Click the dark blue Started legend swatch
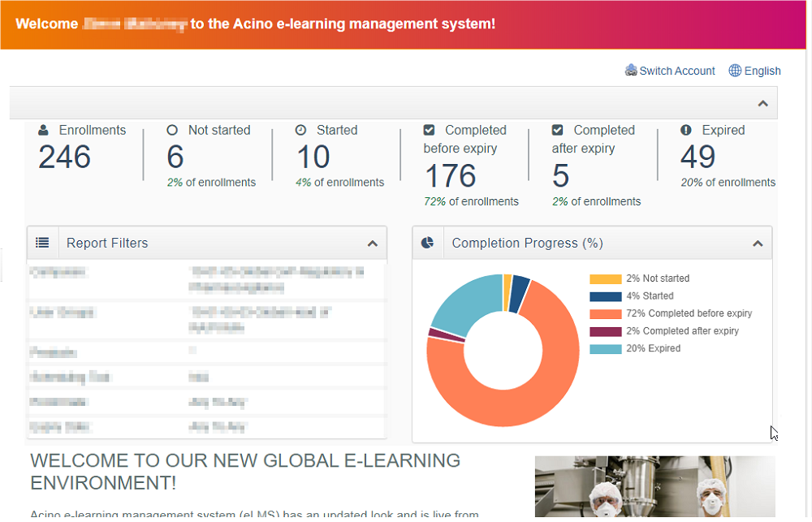Viewport: 812px width, 522px height. click(606, 297)
